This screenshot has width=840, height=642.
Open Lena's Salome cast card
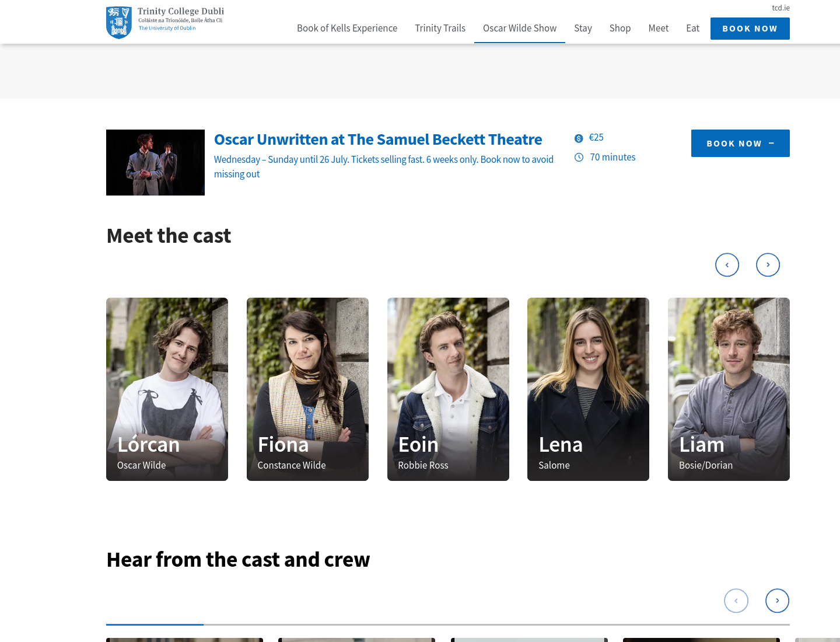point(588,389)
